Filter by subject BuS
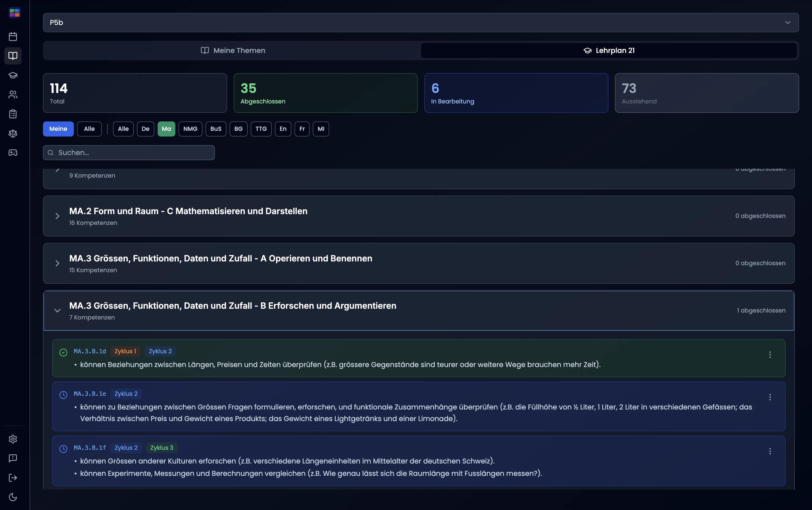Viewport: 812px width, 510px height. (x=216, y=129)
